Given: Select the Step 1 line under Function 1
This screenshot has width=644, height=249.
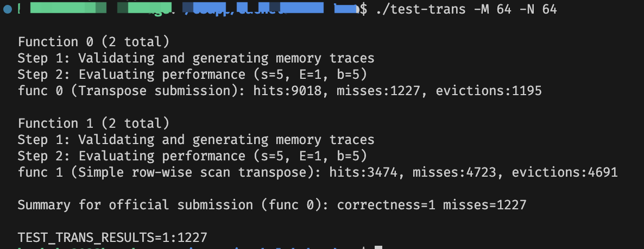Looking at the screenshot, I should point(195,140).
